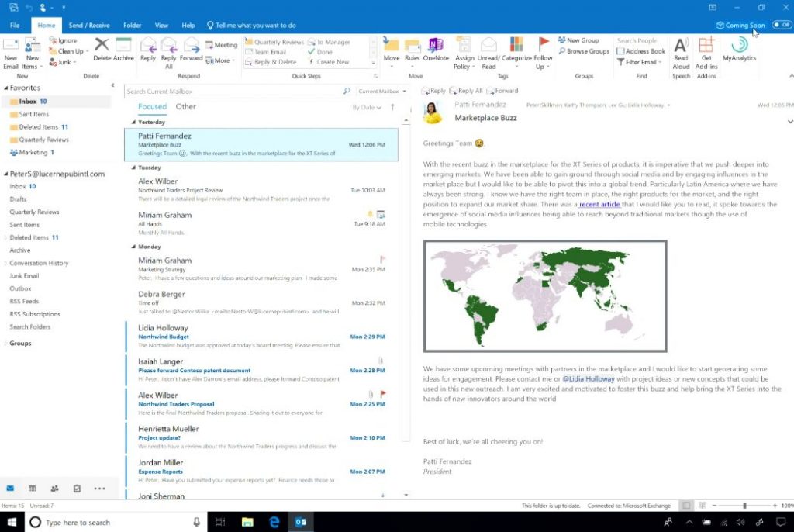Collapse the Favorites section
Image resolution: width=794 pixels, height=532 pixels.
click(x=6, y=88)
